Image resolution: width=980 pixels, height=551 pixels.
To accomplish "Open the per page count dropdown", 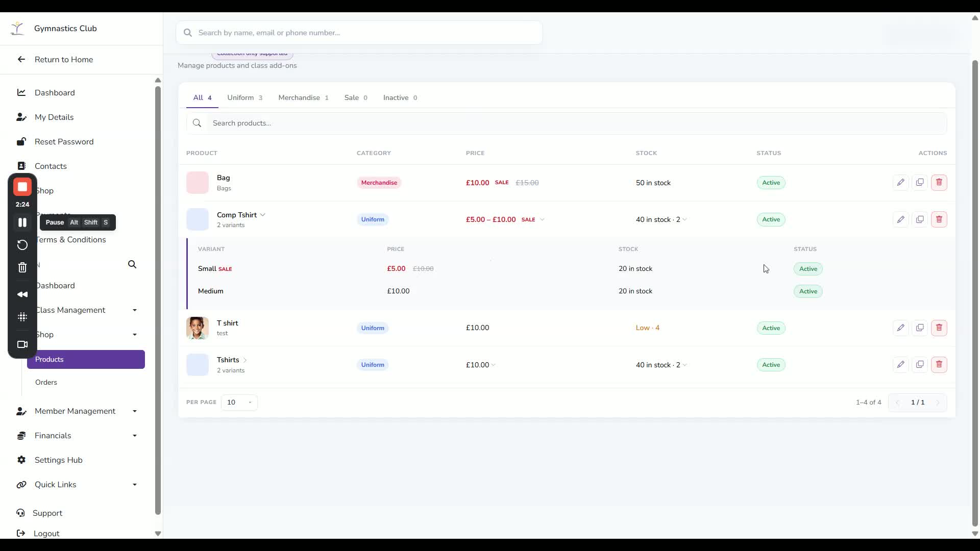I will [239, 402].
